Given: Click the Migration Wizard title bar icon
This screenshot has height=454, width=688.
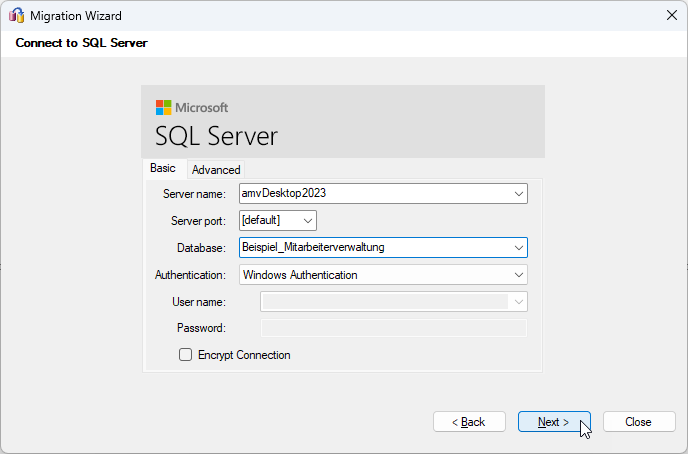Looking at the screenshot, I should pos(16,15).
